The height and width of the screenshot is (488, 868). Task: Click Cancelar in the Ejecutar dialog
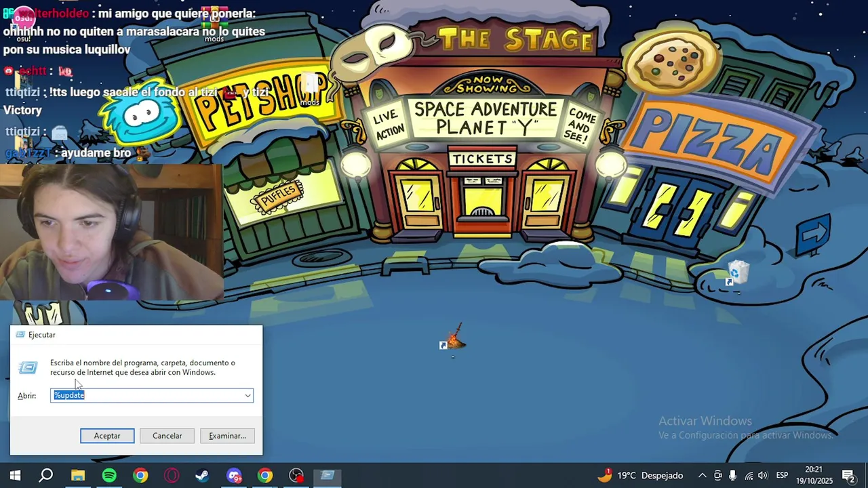click(x=167, y=436)
